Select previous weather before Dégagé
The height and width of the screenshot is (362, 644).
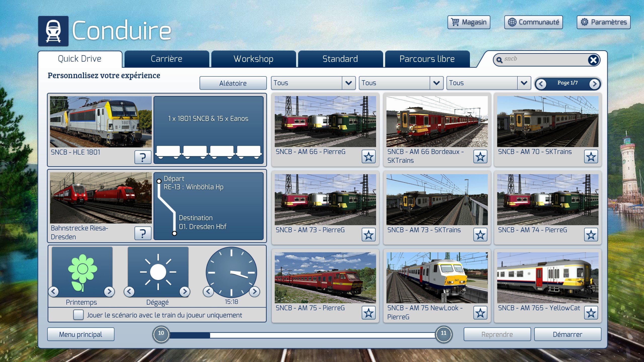(129, 292)
